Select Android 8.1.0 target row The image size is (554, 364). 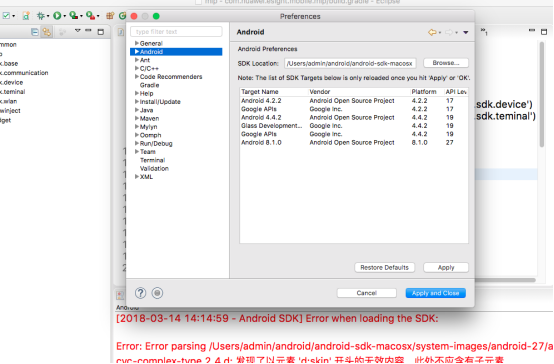354,142
